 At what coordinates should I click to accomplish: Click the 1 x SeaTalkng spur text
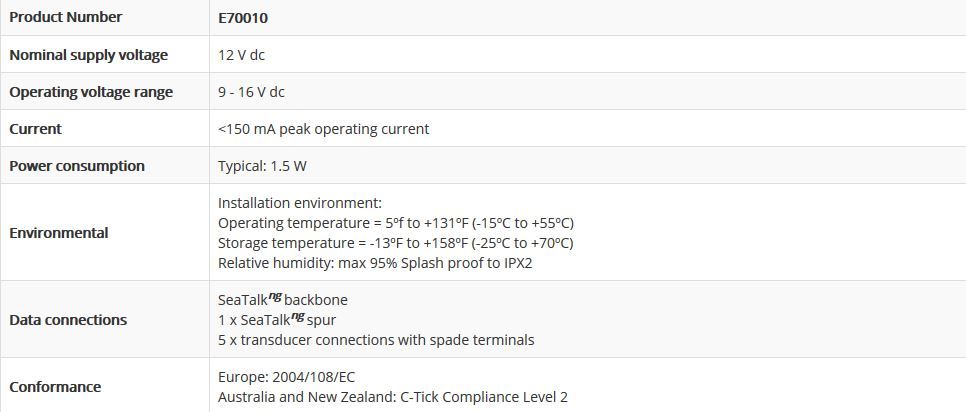(276, 320)
